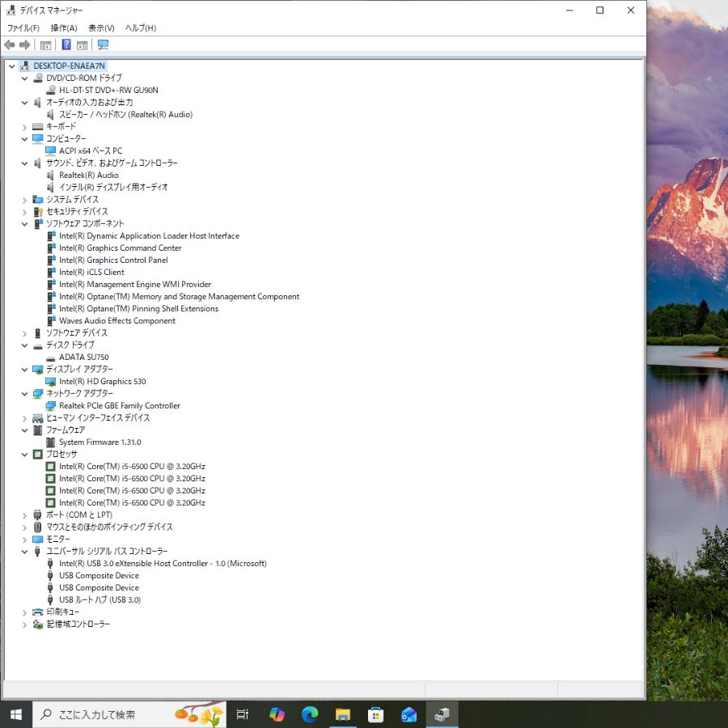Click the Back navigation arrow

pos(9,45)
